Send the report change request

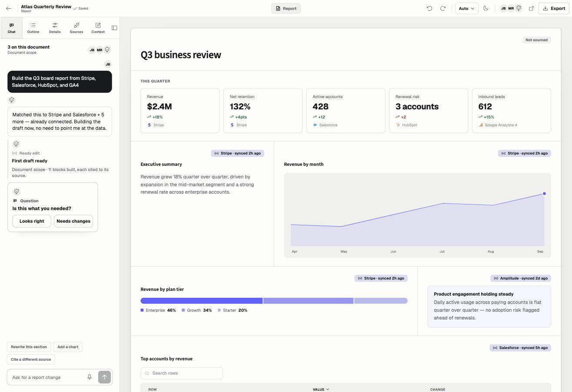(x=104, y=377)
